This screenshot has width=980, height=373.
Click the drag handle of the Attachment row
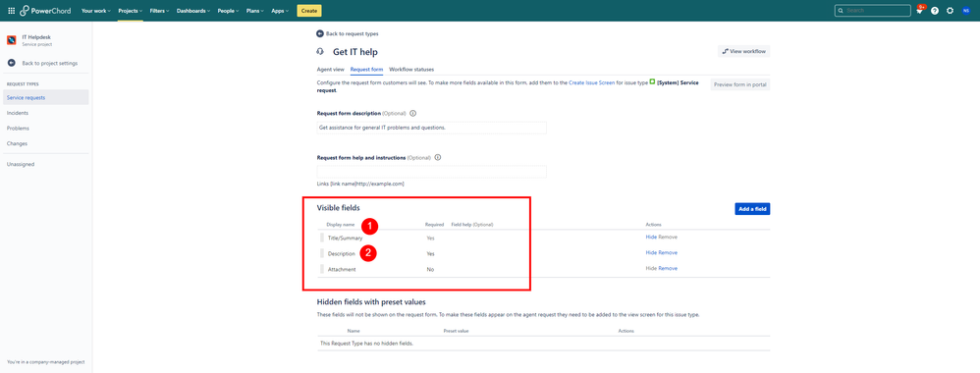point(322,269)
